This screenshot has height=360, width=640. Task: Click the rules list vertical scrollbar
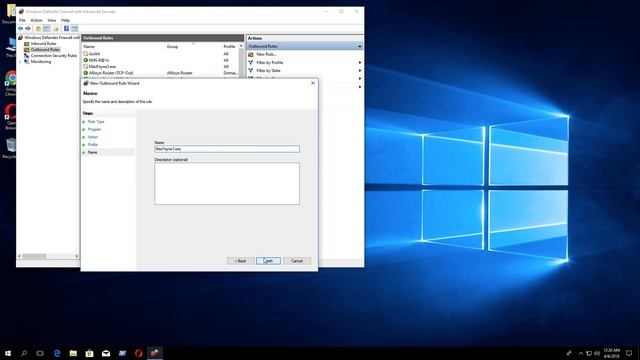(x=241, y=60)
